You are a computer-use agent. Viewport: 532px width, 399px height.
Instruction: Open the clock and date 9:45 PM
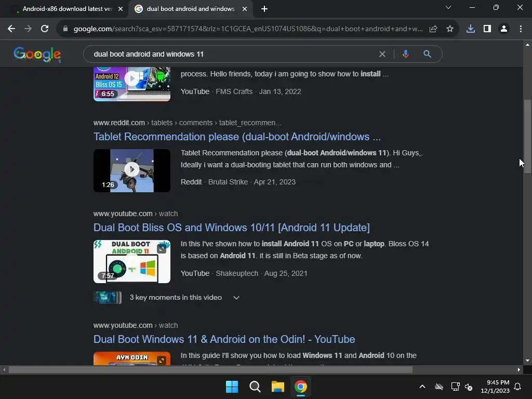(495, 387)
